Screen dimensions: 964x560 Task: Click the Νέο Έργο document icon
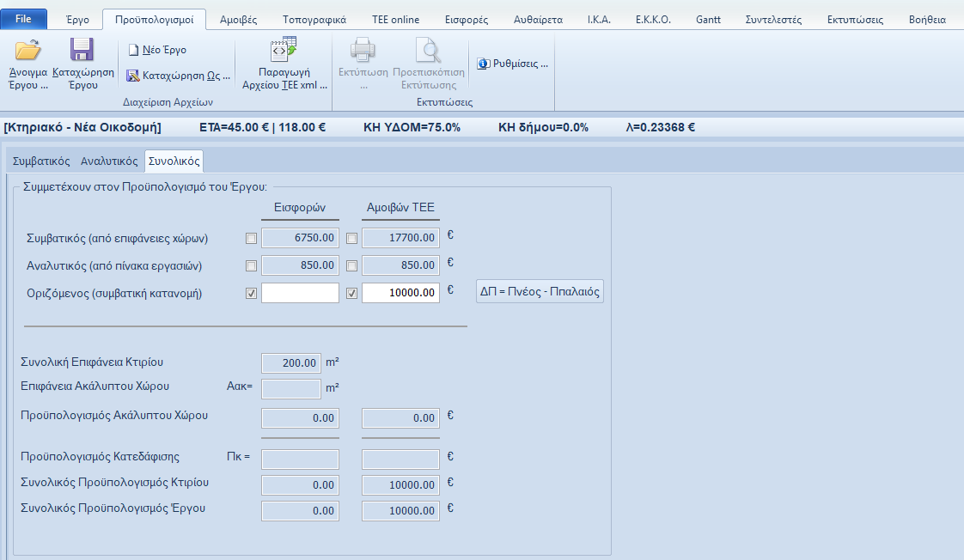pyautogui.click(x=133, y=51)
